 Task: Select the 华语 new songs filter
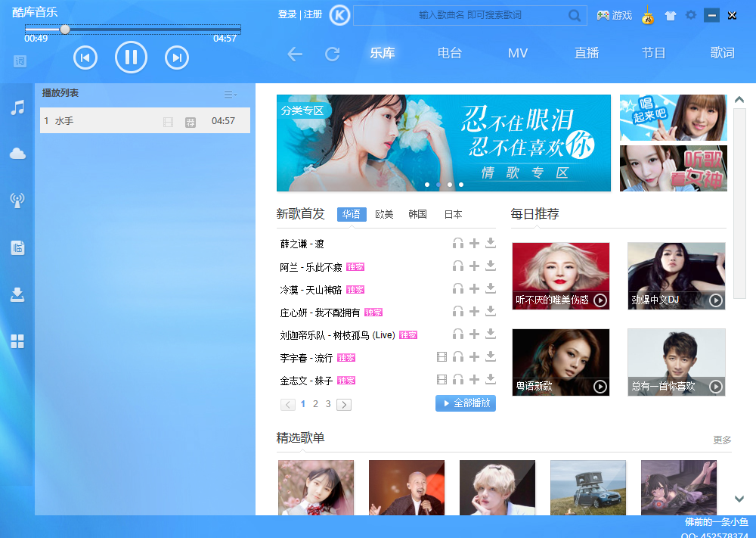pos(352,214)
